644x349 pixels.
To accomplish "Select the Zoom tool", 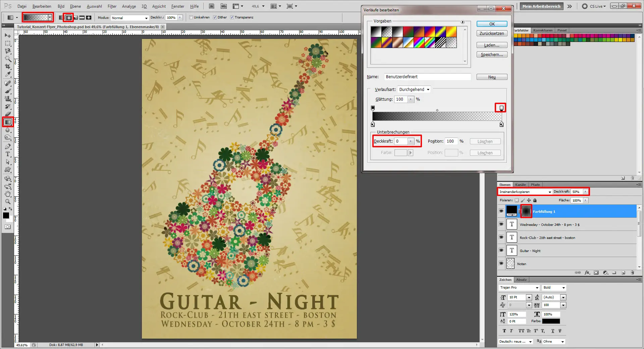I will point(7,201).
